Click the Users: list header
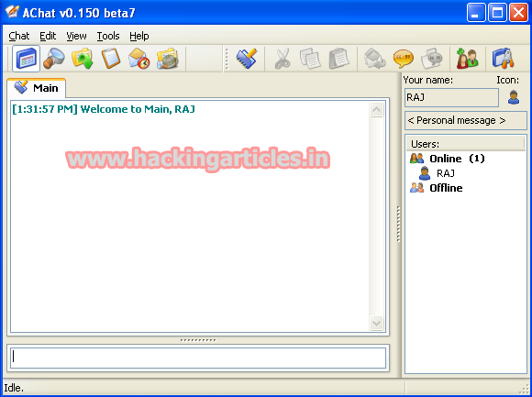The height and width of the screenshot is (397, 532). coord(466,144)
